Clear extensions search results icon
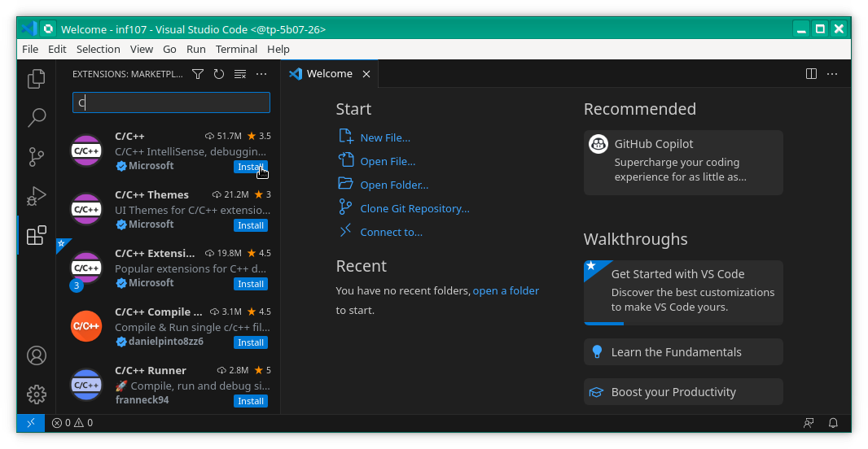The height and width of the screenshot is (449, 868). [239, 74]
